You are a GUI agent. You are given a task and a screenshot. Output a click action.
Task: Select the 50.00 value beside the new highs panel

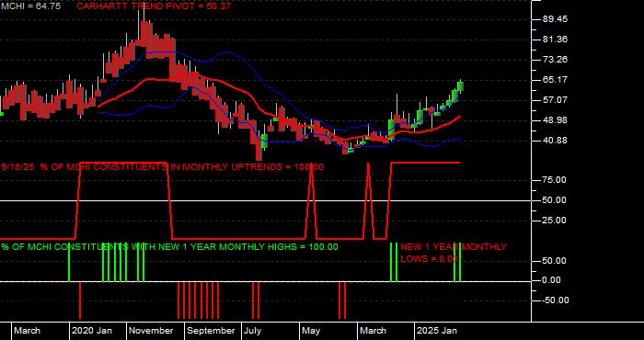[x=555, y=261]
